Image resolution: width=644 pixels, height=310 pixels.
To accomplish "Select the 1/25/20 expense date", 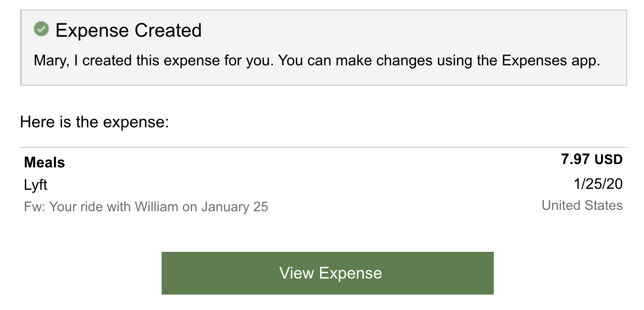I will click(598, 184).
